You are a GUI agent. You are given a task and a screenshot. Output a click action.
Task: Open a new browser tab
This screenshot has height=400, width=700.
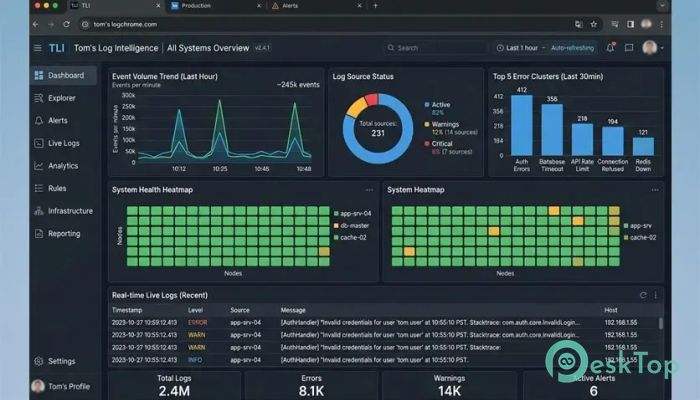(x=375, y=5)
